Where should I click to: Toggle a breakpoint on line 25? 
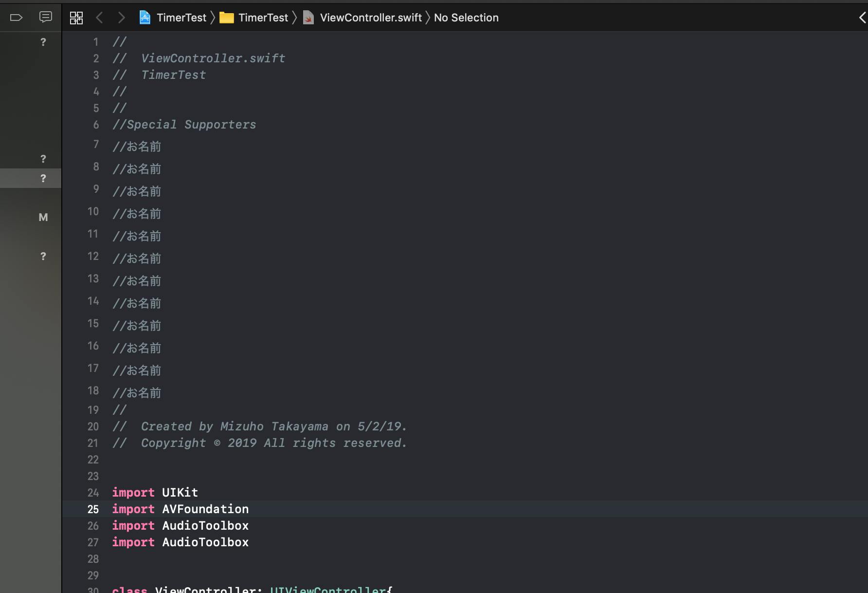(93, 509)
